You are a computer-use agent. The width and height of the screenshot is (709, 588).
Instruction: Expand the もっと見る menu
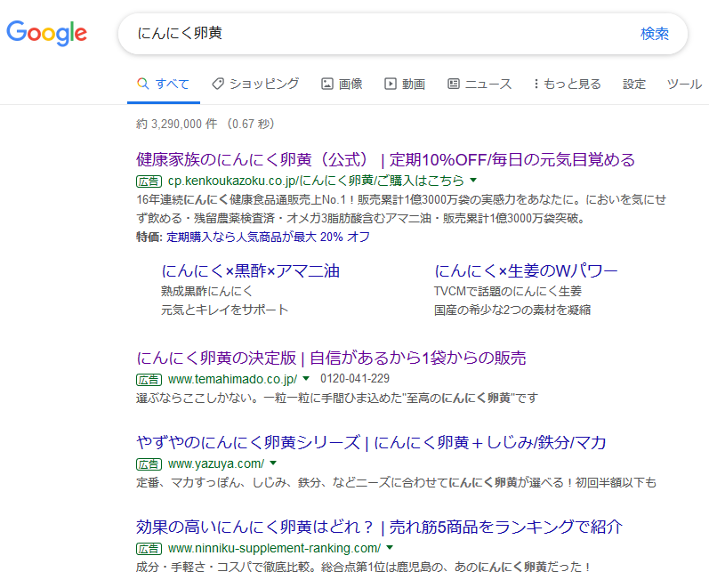click(x=567, y=85)
